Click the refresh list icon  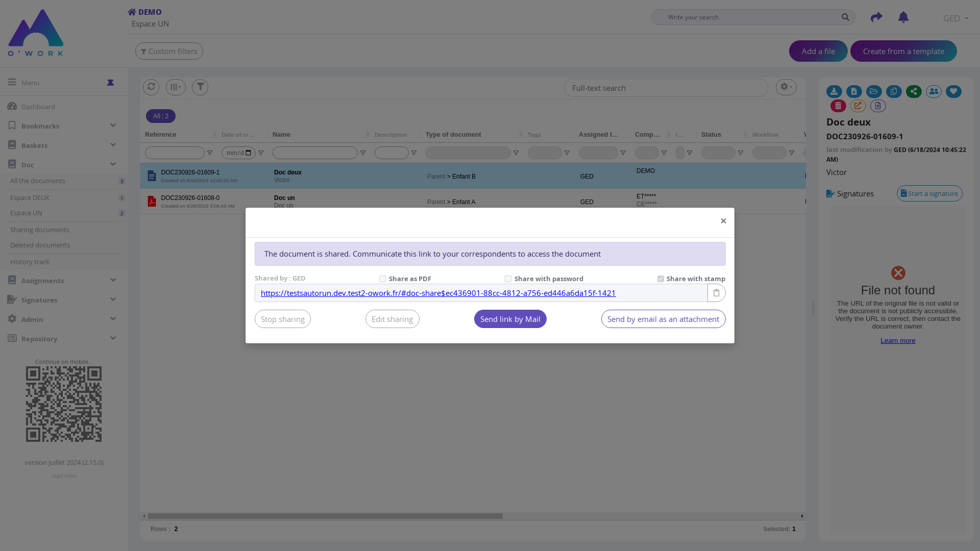click(x=151, y=87)
